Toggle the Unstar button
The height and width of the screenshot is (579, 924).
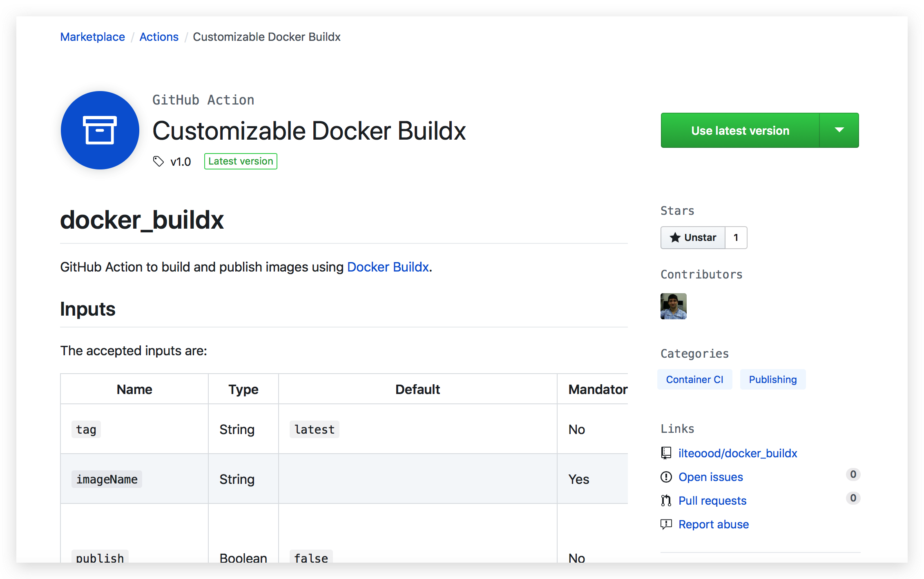click(693, 238)
